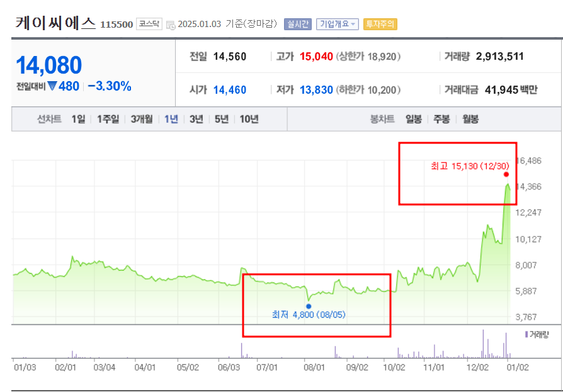Screen dimensions: 563x392
Task: Click the 투자주의 badge
Action: 380,25
